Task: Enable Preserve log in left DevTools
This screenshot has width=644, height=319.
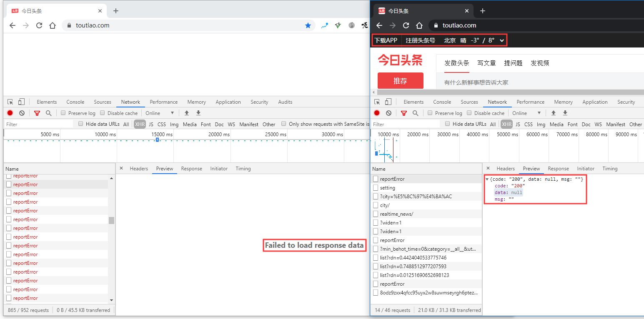Action: (63, 113)
